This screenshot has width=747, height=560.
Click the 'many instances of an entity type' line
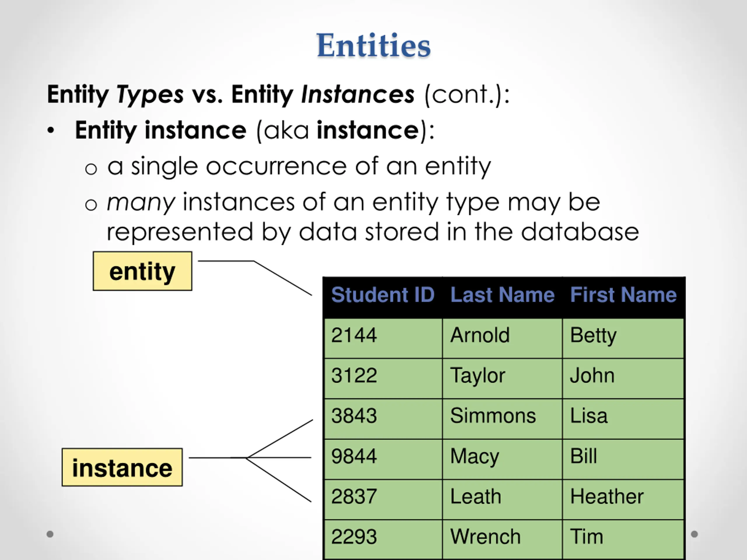[x=353, y=203]
